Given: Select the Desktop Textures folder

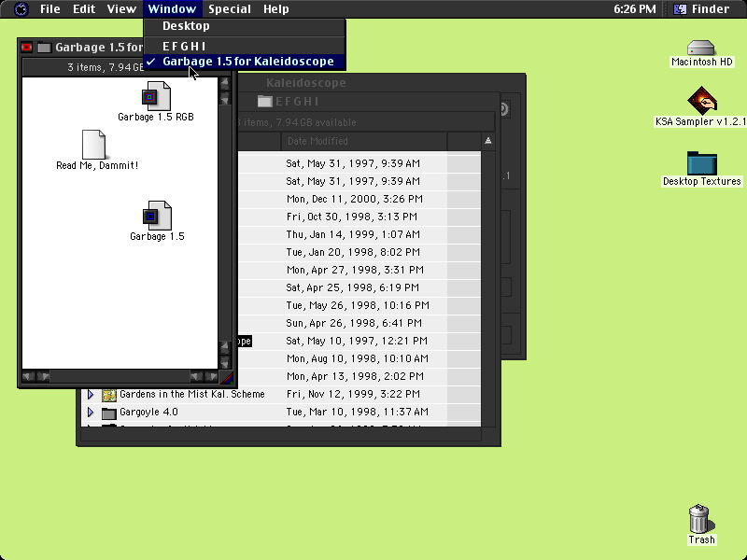Looking at the screenshot, I should click(702, 162).
